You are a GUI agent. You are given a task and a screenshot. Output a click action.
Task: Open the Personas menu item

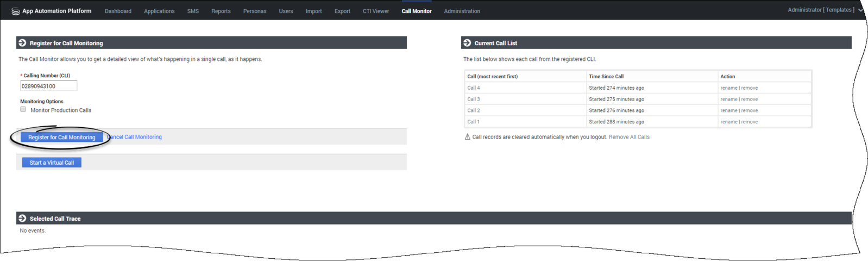pos(255,11)
